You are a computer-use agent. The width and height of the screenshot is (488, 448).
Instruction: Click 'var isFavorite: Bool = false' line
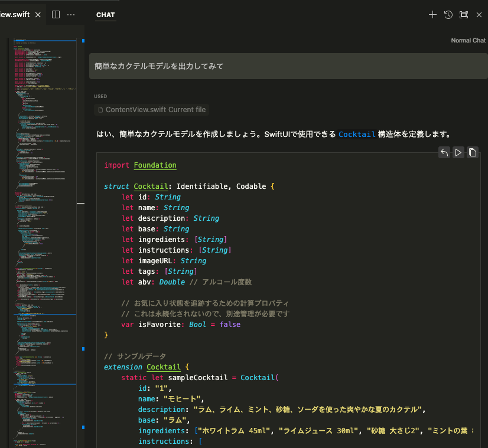181,324
